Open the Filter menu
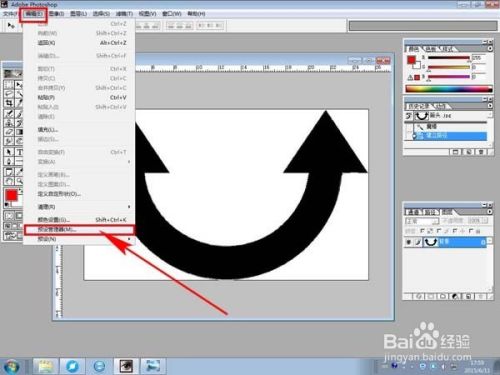This screenshot has width=500, height=375. tap(124, 14)
